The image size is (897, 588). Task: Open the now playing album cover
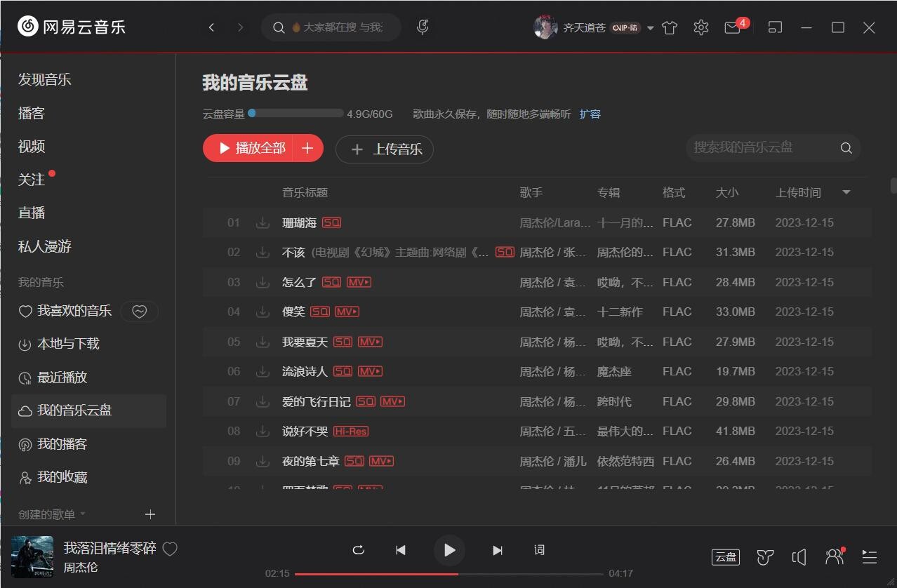coord(32,557)
